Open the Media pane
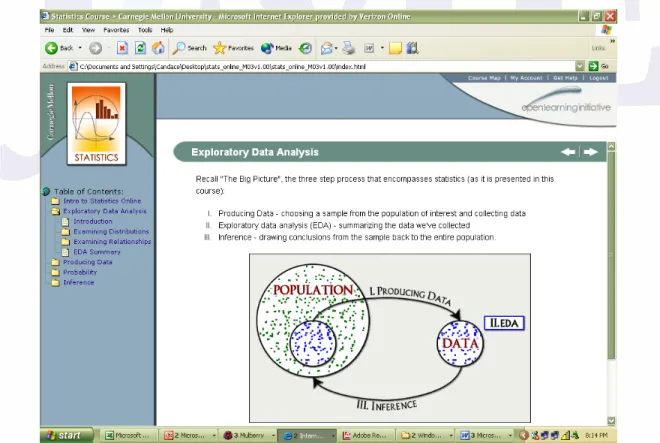The height and width of the screenshot is (443, 660). tap(277, 48)
